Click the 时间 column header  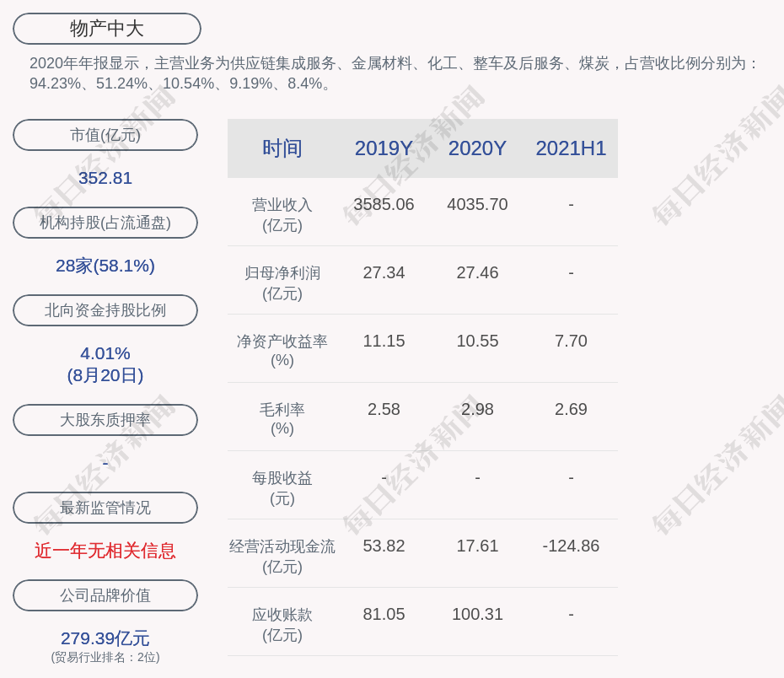pos(282,148)
